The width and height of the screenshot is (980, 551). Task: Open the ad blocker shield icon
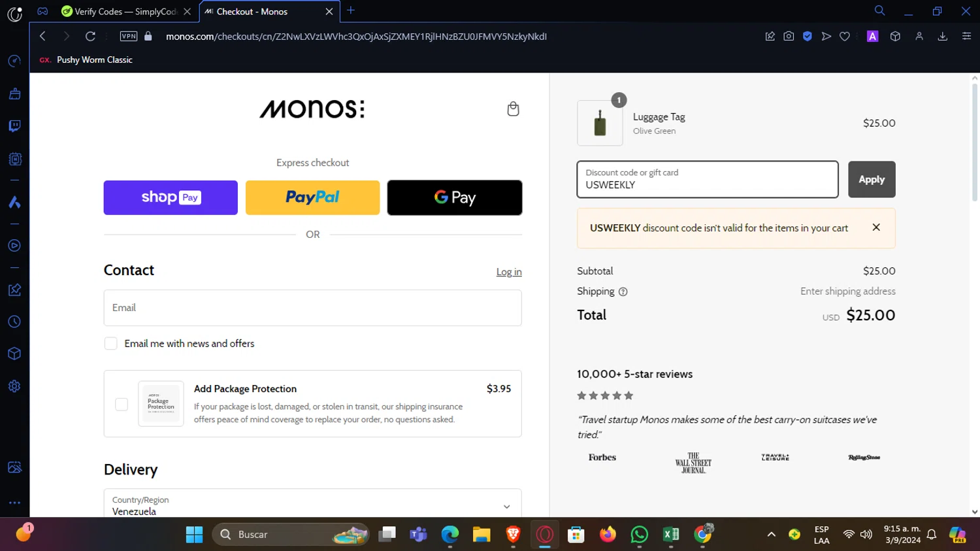click(808, 37)
